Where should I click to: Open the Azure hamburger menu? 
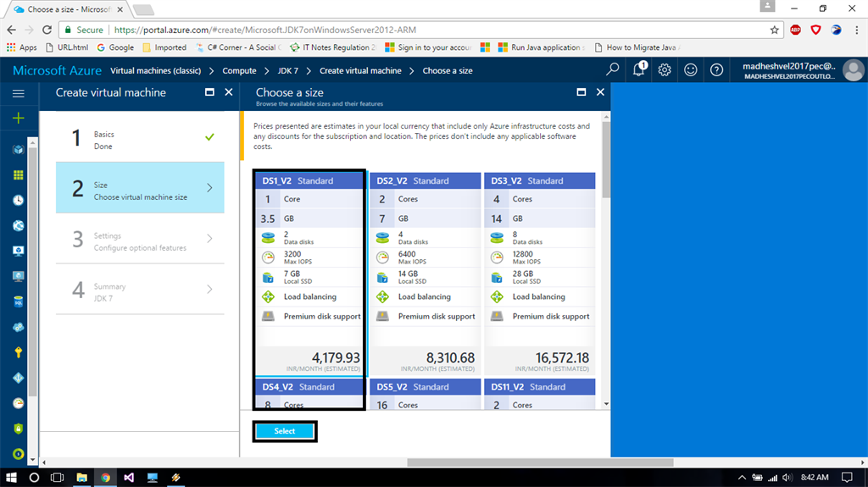click(19, 93)
